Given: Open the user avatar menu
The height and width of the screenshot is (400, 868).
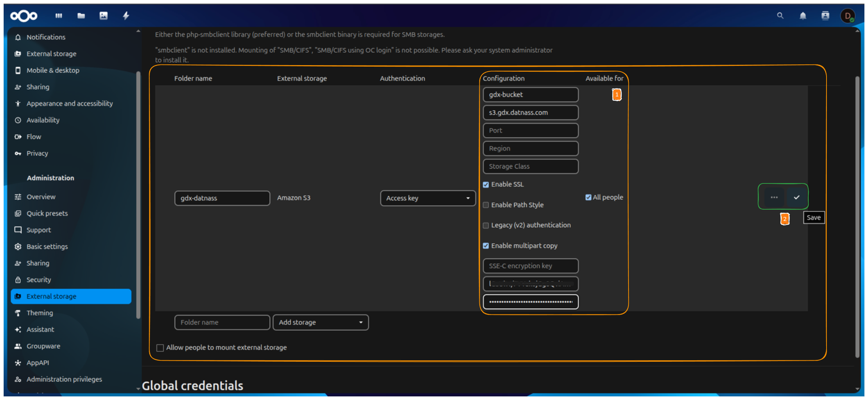Looking at the screenshot, I should pos(848,16).
